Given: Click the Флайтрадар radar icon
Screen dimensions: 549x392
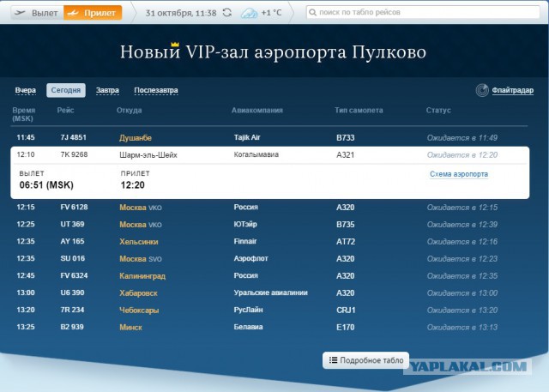Looking at the screenshot, I should (x=482, y=90).
